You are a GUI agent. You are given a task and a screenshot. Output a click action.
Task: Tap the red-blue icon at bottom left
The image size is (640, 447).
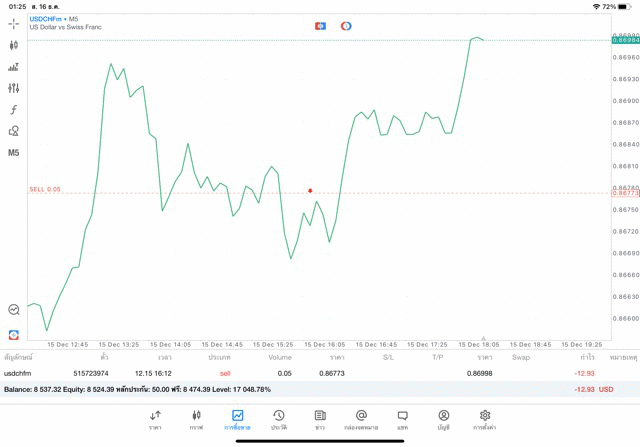14,335
